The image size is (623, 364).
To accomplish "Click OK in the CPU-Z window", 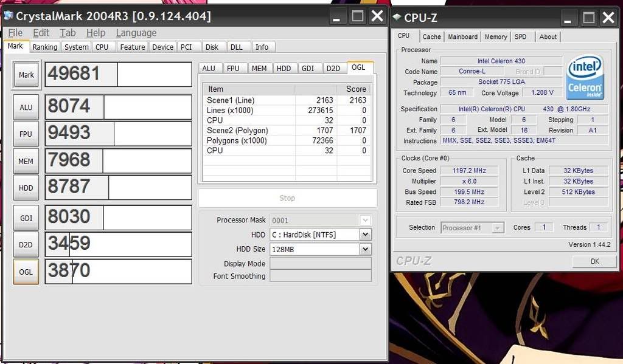I will tap(594, 261).
